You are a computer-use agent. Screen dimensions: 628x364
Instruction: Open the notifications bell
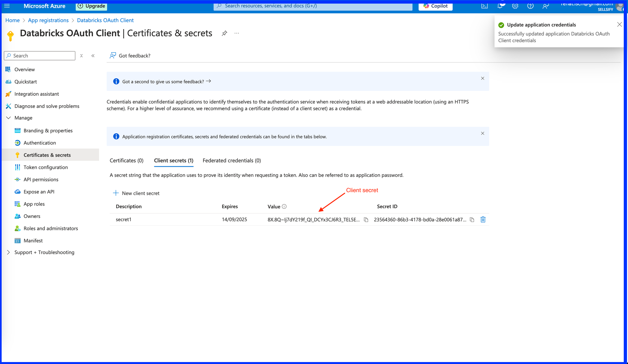coord(500,6)
